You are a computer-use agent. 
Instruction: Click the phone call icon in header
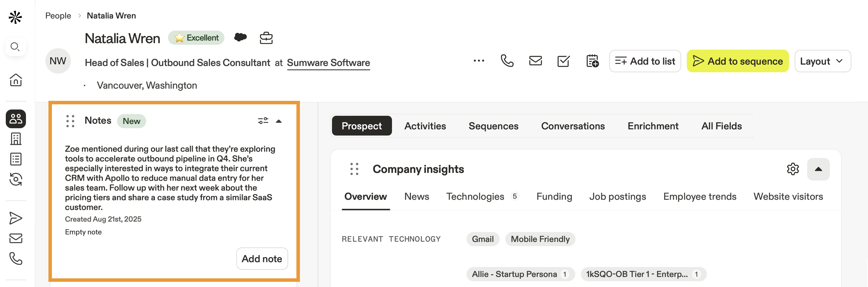[507, 61]
